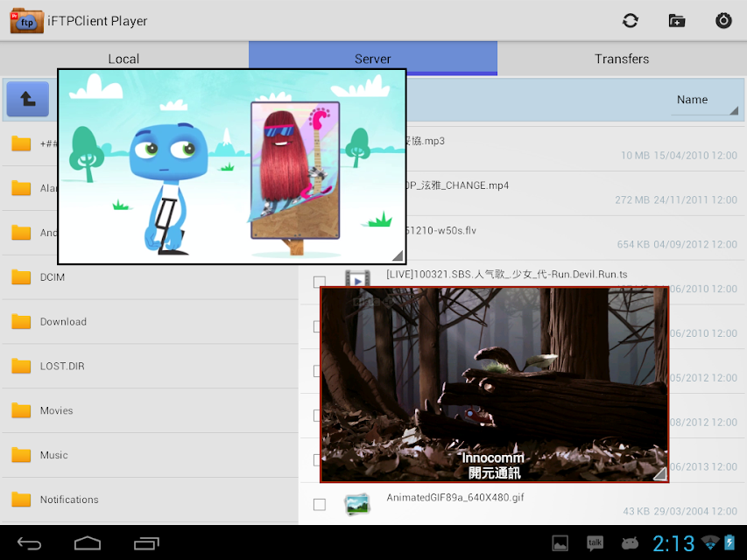Open the Transfers tab
Image resolution: width=747 pixels, height=560 pixels.
(622, 59)
